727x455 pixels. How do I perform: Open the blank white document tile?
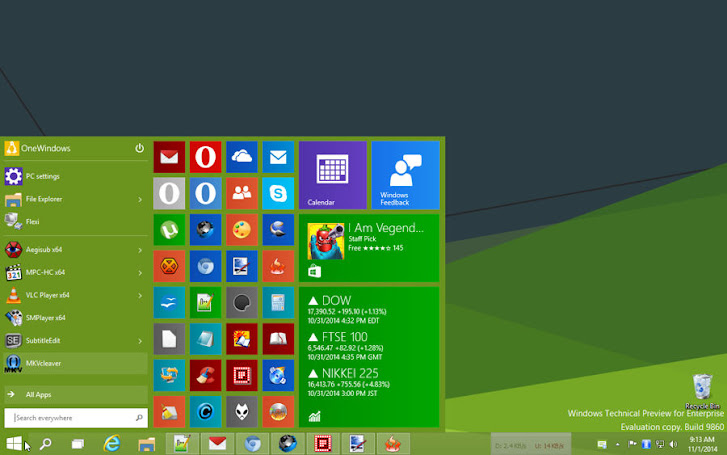(169, 339)
